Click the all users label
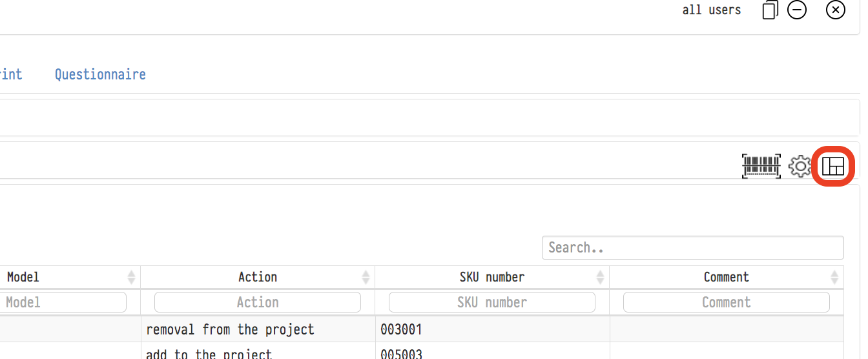 click(711, 10)
